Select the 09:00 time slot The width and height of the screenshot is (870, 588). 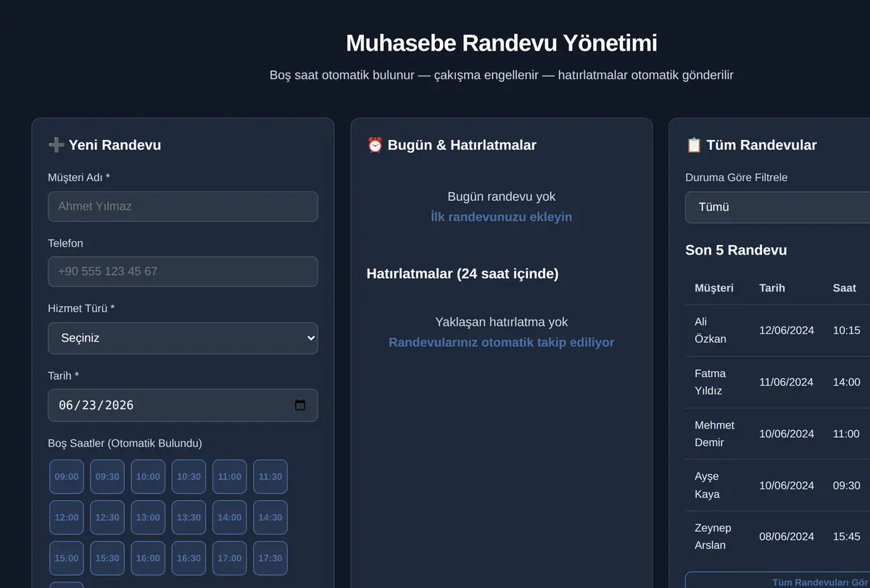[x=67, y=477]
